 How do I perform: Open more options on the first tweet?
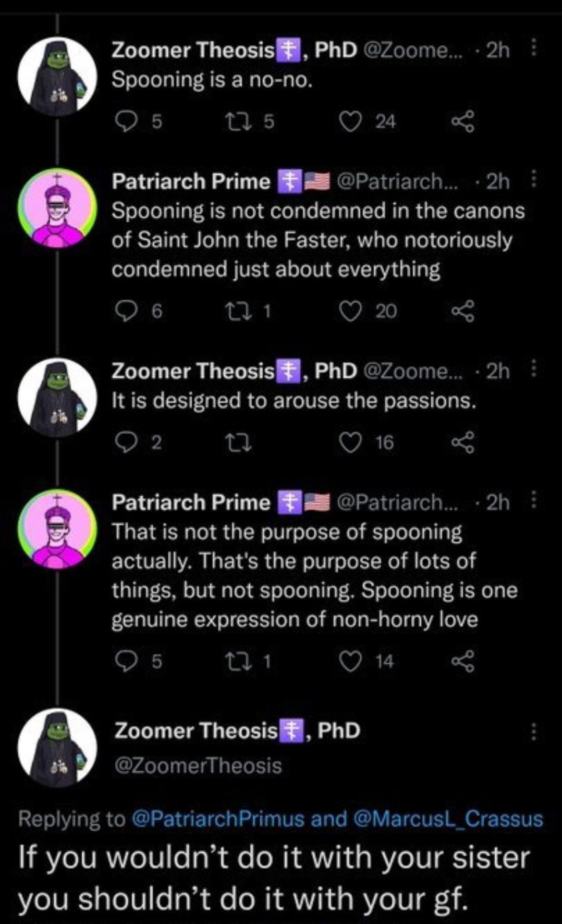[533, 48]
